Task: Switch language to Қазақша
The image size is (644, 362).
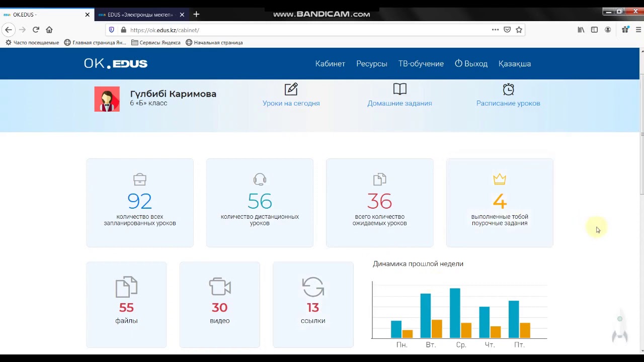Action: coord(515,63)
